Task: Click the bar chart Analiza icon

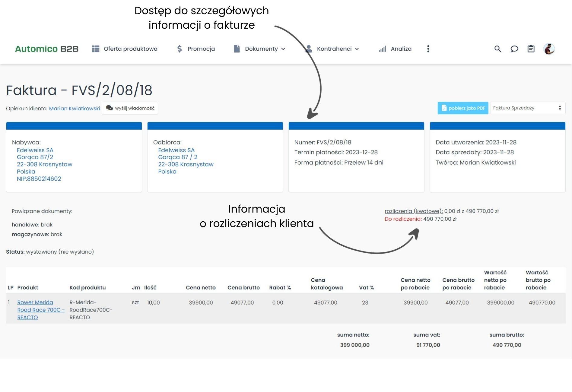Action: [x=382, y=49]
